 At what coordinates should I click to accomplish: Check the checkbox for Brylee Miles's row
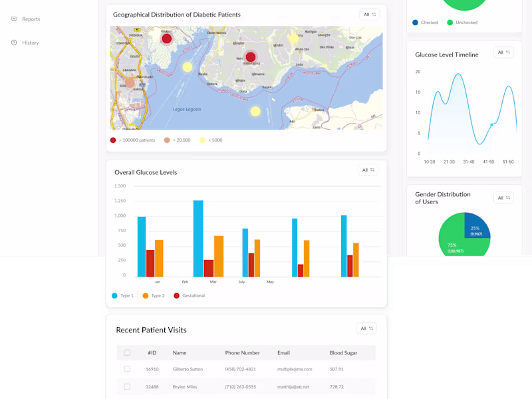pyautogui.click(x=127, y=386)
